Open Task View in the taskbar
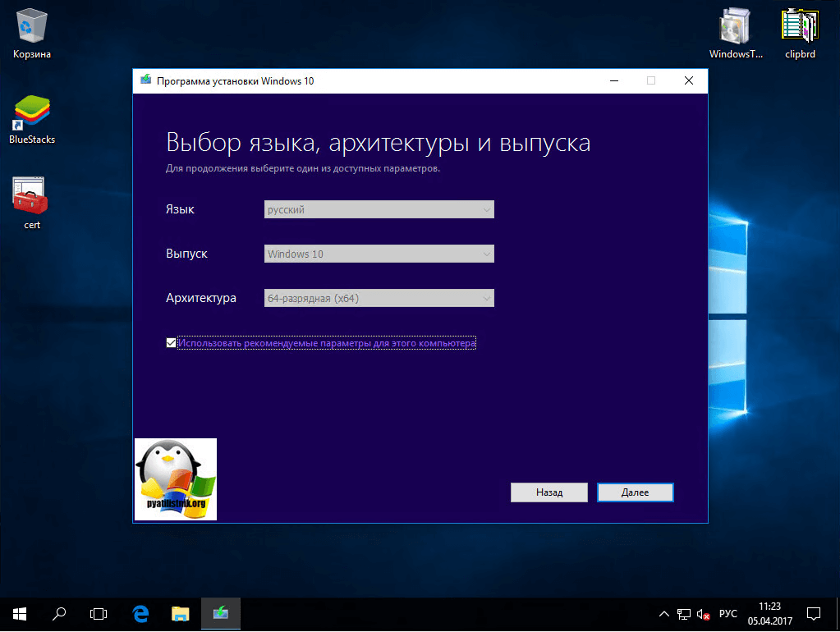The width and height of the screenshot is (840, 632). (99, 613)
